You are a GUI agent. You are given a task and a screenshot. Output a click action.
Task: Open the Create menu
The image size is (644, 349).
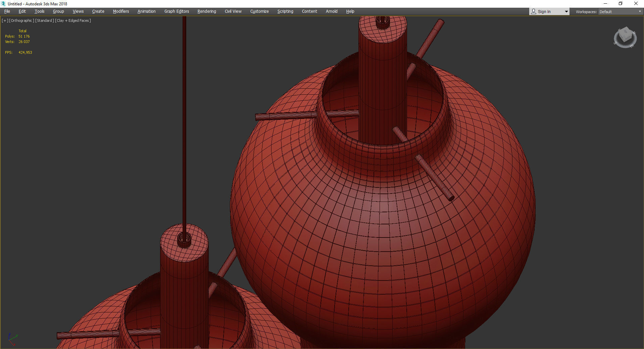(98, 11)
